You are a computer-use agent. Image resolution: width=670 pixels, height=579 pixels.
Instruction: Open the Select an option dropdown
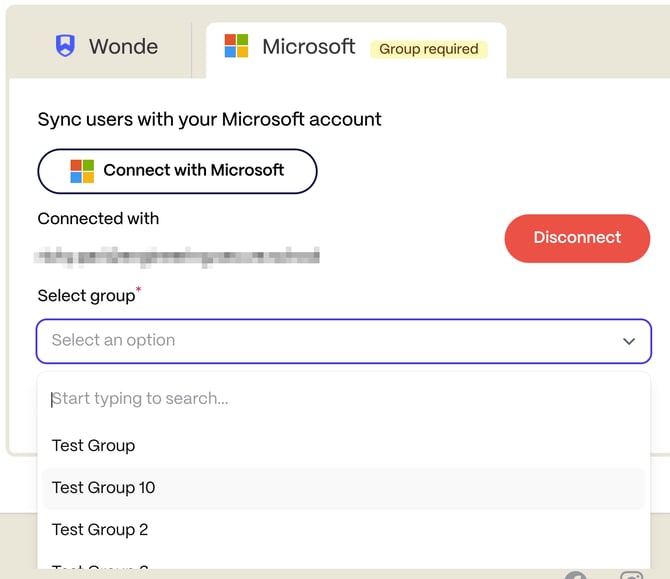[x=344, y=341]
